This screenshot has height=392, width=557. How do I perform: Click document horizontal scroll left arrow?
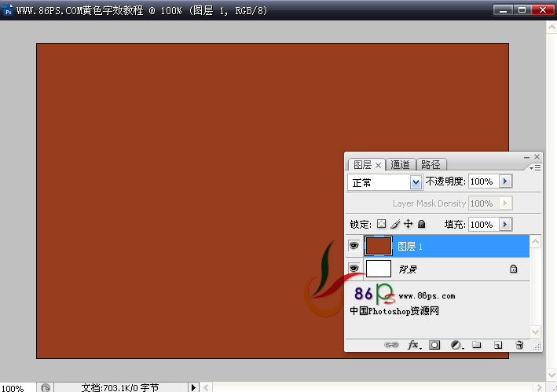tap(206, 387)
